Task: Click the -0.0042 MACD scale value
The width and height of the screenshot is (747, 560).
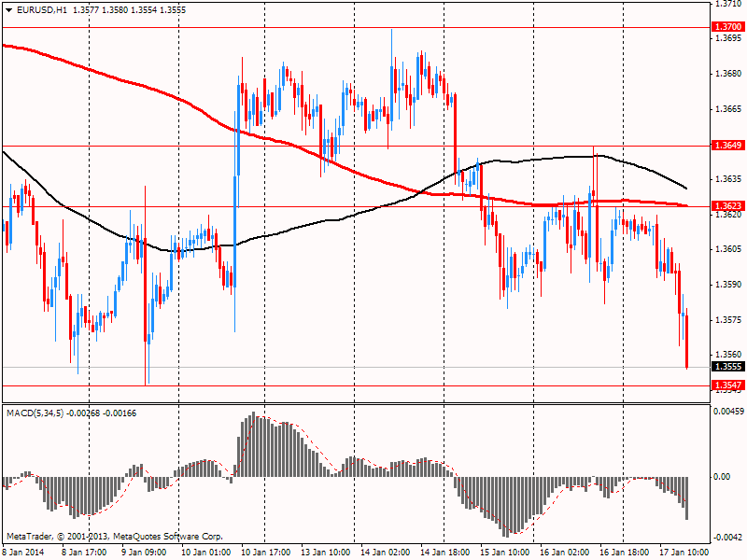Action: 729,538
